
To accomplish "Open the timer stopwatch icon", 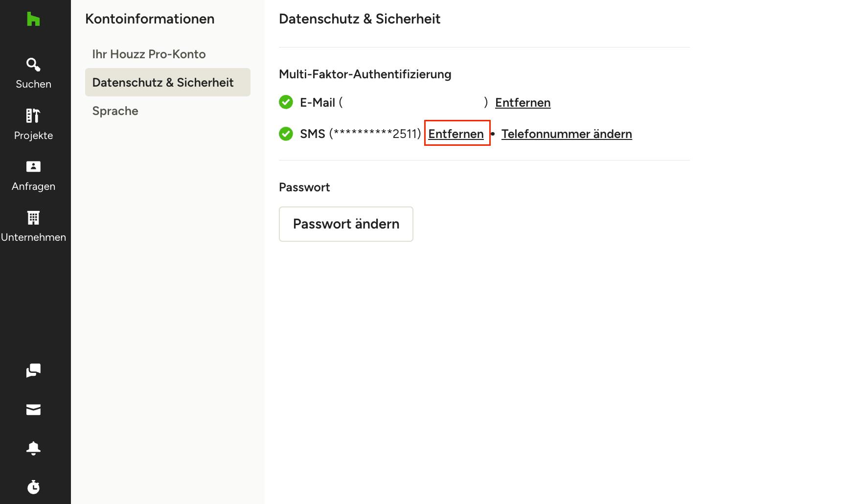I will (33, 487).
